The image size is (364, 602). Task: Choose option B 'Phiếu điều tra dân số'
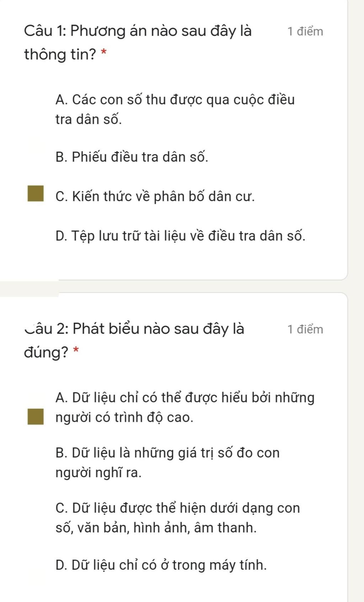[132, 157]
